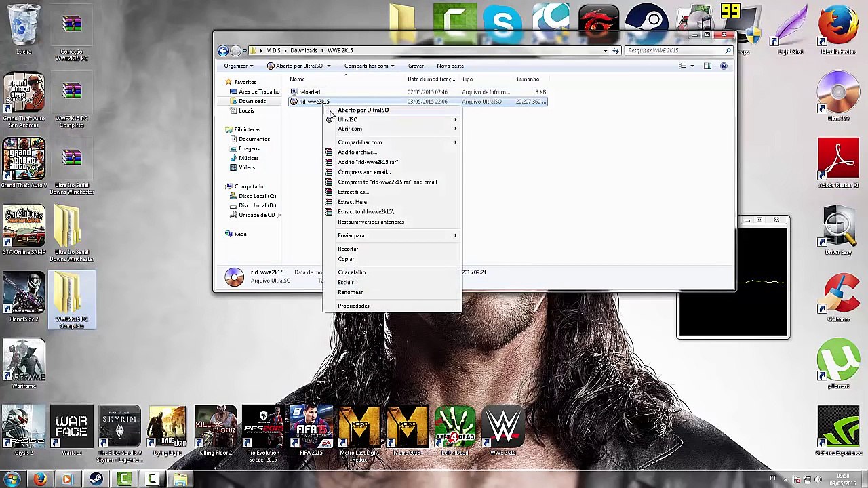
Task: Click the Gravar toolbar button
Action: [416, 66]
